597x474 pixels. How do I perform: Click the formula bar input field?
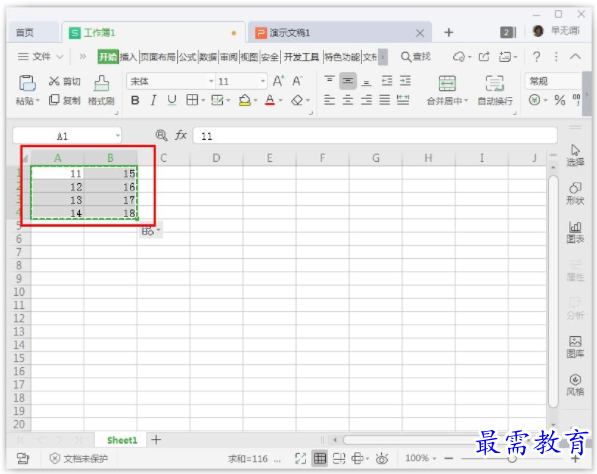point(375,136)
